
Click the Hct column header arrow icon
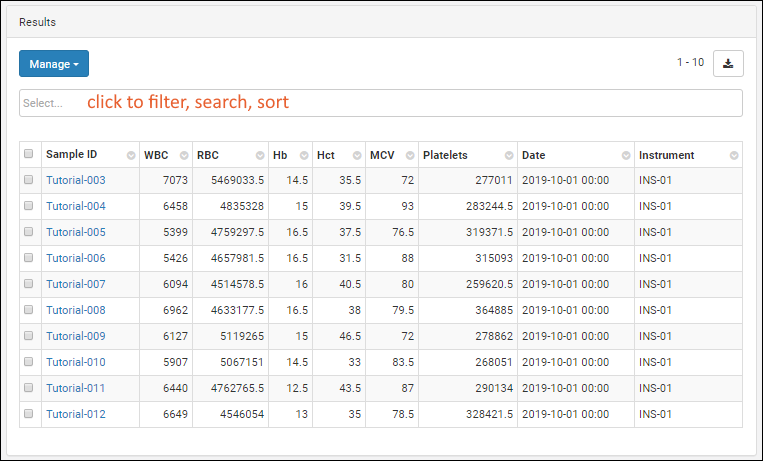click(x=354, y=156)
